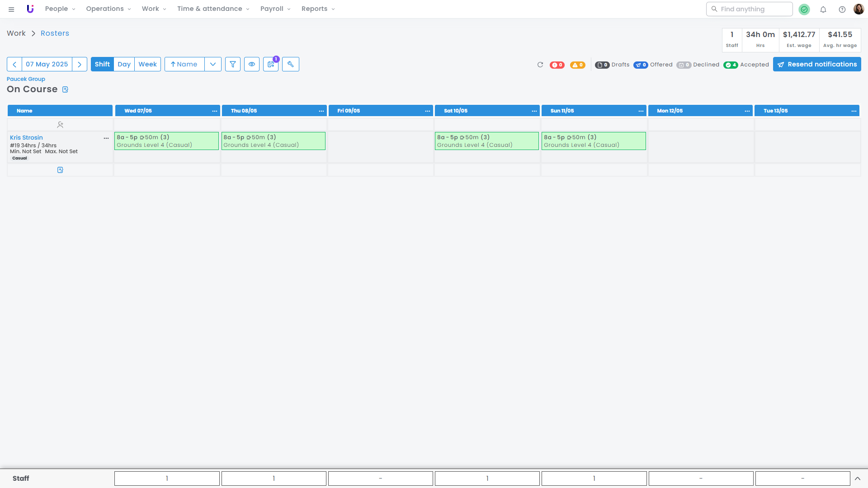Open the wrench tools icon
The height and width of the screenshot is (488, 868).
[x=291, y=64]
